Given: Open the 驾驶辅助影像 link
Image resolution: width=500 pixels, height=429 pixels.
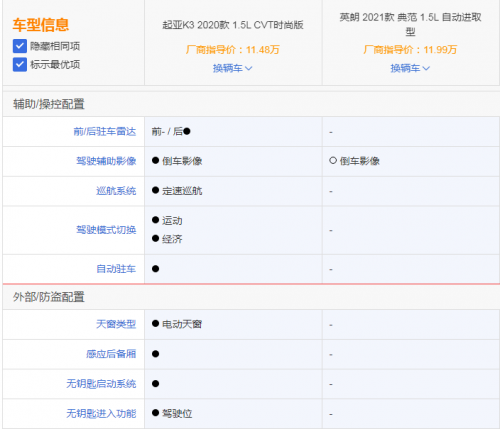Looking at the screenshot, I should (106, 161).
